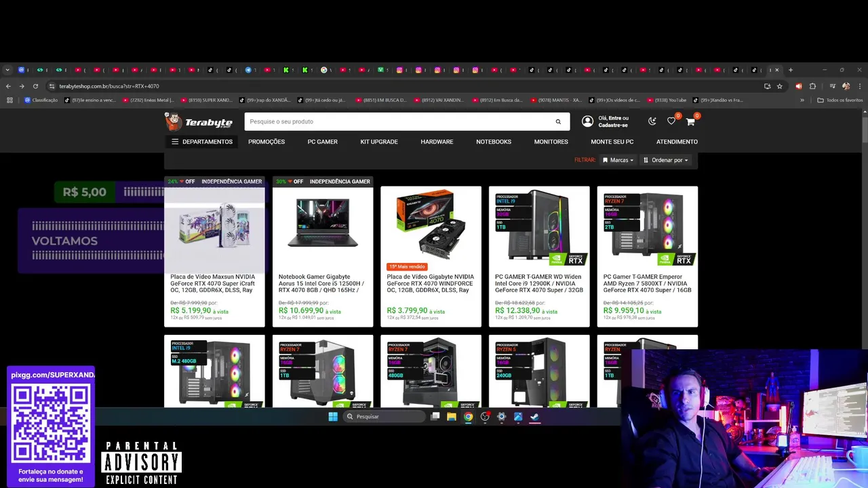Open the HARDWARE menu item
The height and width of the screenshot is (488, 868).
click(x=437, y=142)
